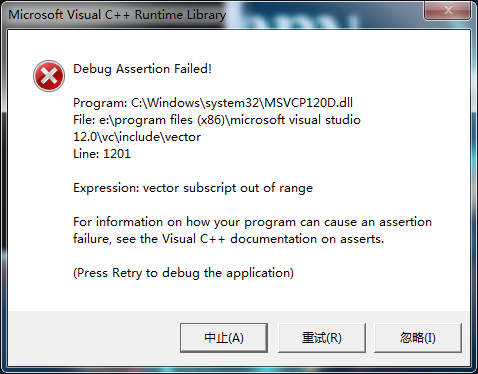Click the Program: label text

coord(100,103)
